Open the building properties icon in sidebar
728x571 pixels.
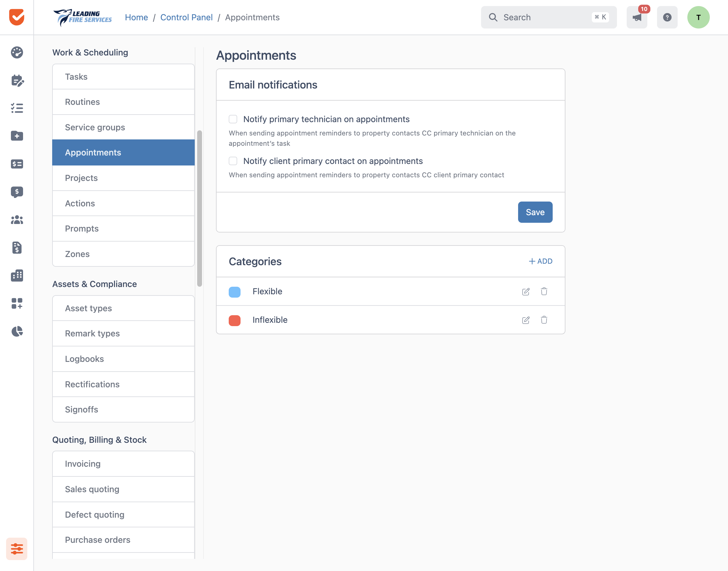point(17,275)
